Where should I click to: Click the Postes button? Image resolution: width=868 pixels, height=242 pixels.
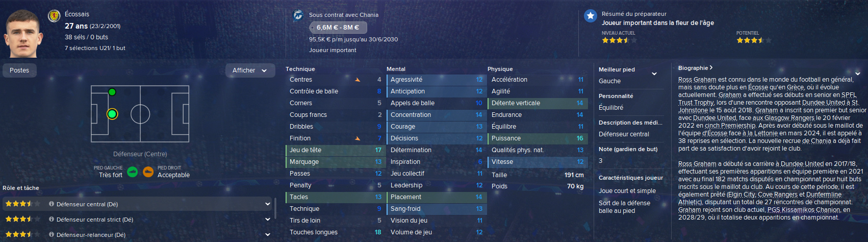point(19,70)
